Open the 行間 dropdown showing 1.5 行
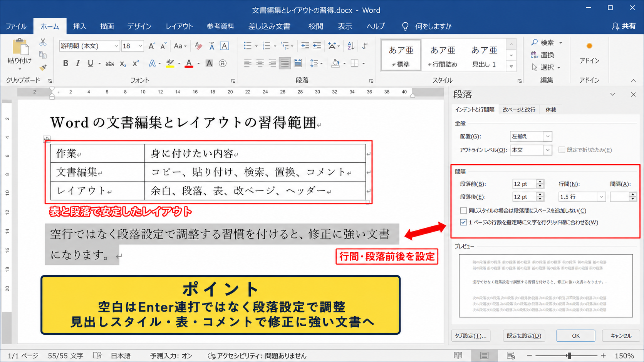Image resolution: width=644 pixels, height=362 pixels. (601, 197)
